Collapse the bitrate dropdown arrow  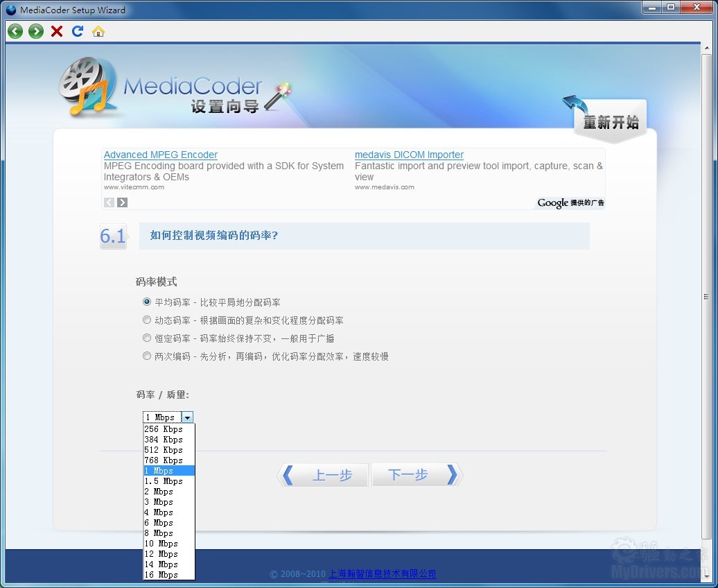click(187, 417)
